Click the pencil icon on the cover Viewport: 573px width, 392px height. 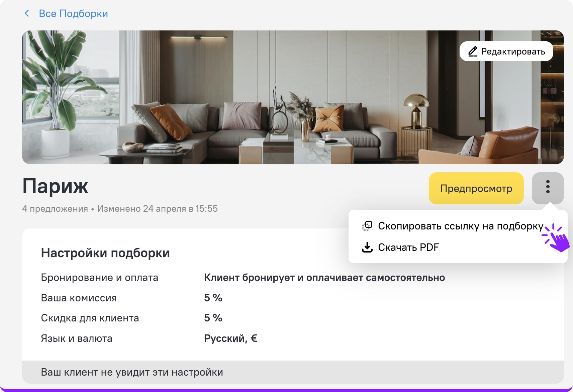472,52
